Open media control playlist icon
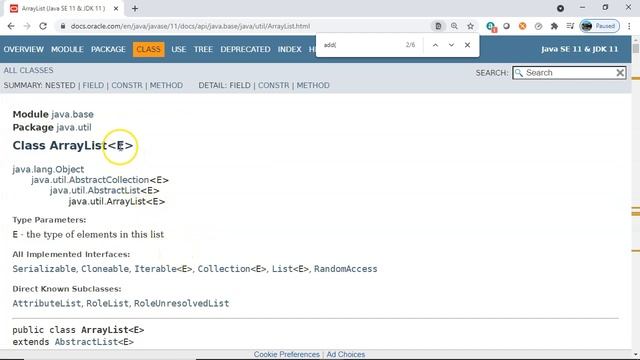This screenshot has height=360, width=640. pyautogui.click(x=570, y=26)
